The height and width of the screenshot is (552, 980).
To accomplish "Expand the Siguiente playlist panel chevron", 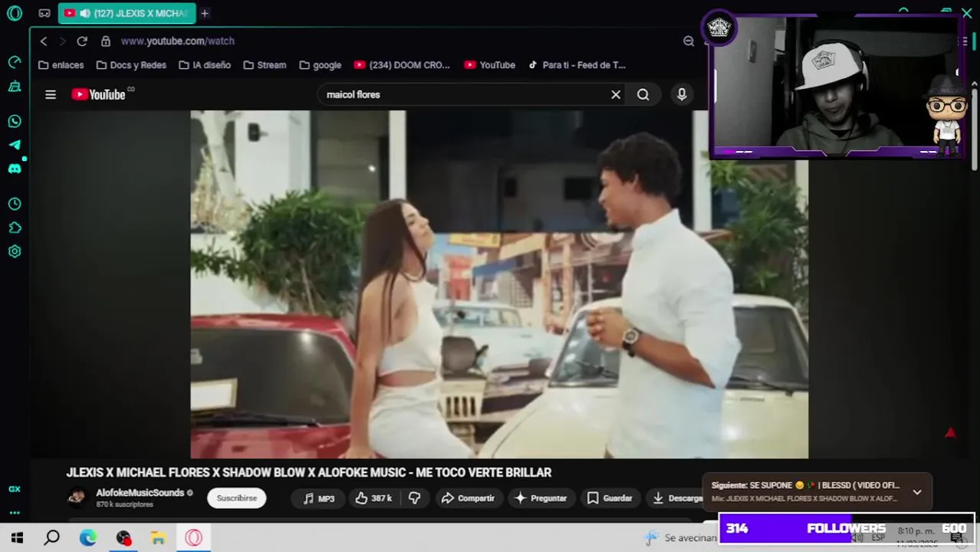I will (917, 492).
